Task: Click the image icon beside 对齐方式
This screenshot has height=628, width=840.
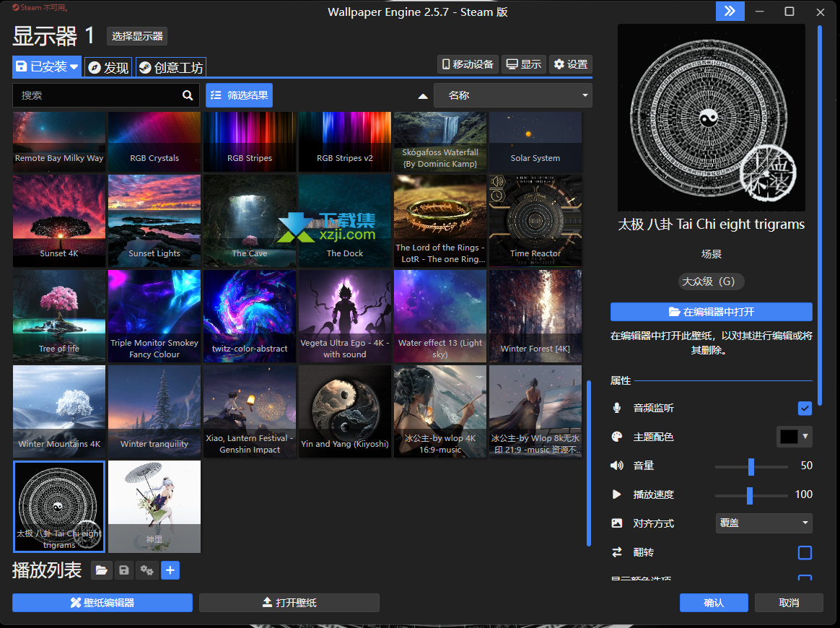Action: 616,523
